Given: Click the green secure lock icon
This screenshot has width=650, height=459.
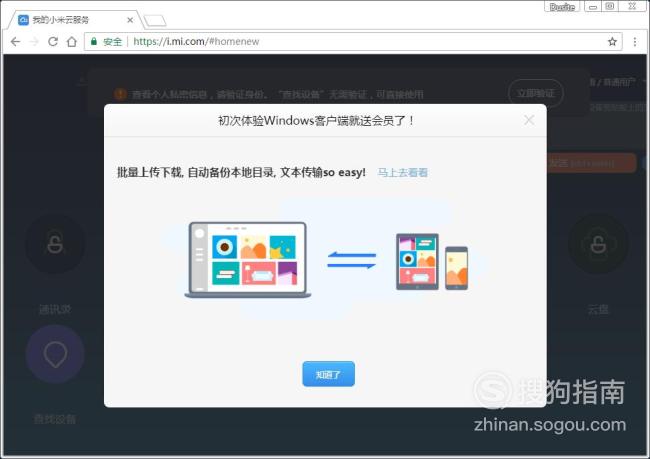Looking at the screenshot, I should 94,41.
